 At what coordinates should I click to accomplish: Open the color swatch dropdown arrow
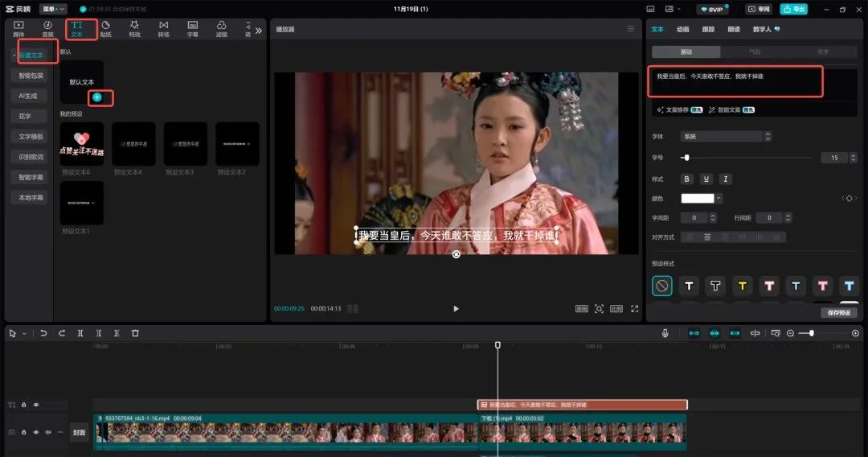click(x=719, y=198)
